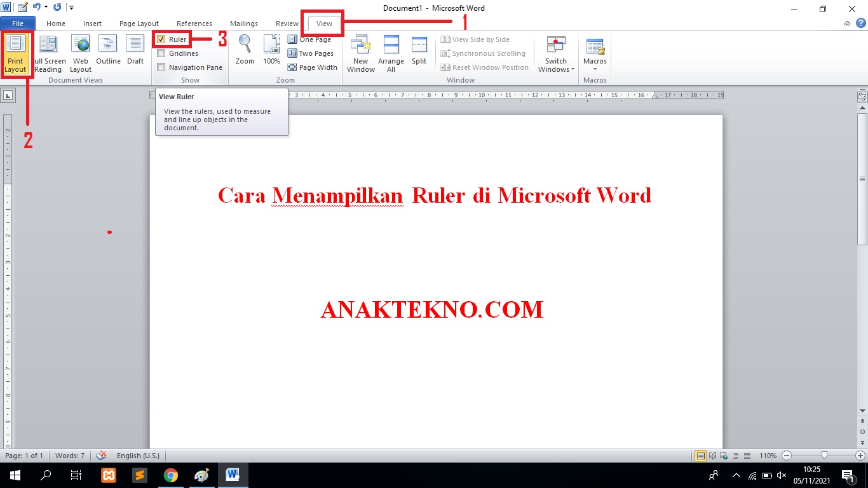Open Sublime Text from taskbar
This screenshot has height=488, width=868.
(140, 475)
